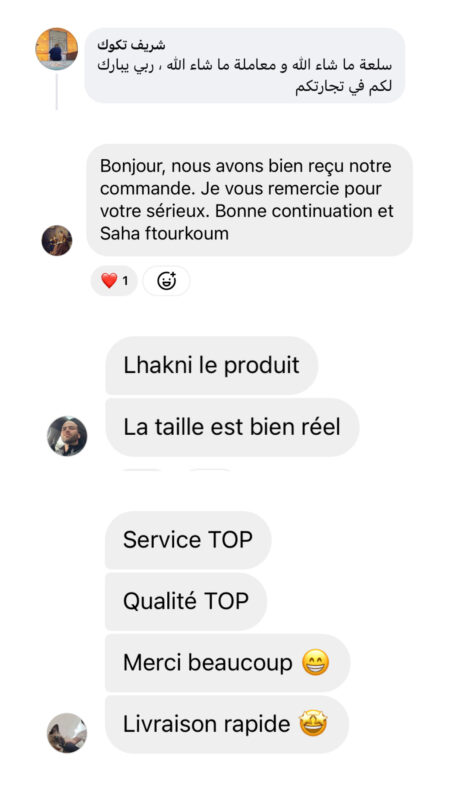Image resolution: width=461 pixels, height=800 pixels.
Task: Click the add reaction smiley icon
Action: (166, 281)
